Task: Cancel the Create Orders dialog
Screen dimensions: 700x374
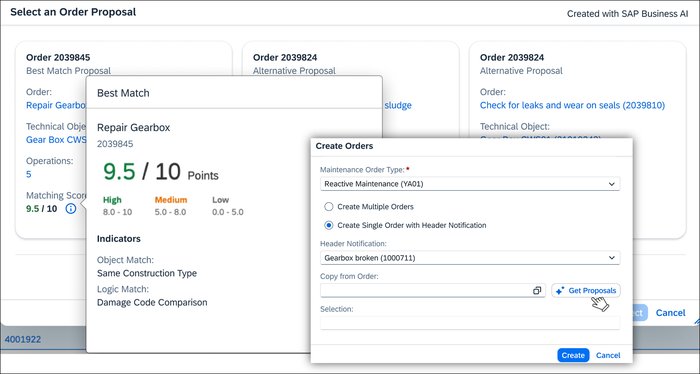Action: click(608, 355)
